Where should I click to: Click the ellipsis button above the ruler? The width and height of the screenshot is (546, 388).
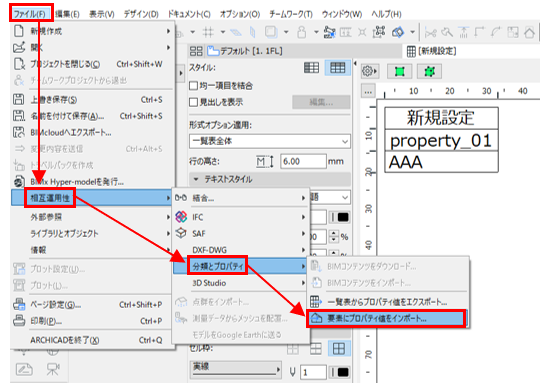[368, 92]
